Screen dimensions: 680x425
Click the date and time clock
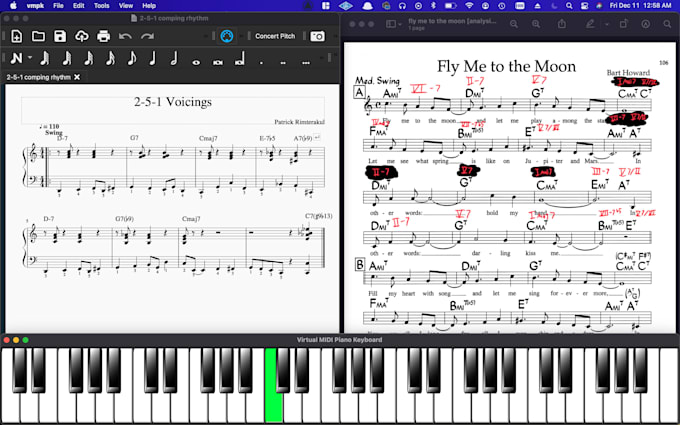pyautogui.click(x=641, y=6)
